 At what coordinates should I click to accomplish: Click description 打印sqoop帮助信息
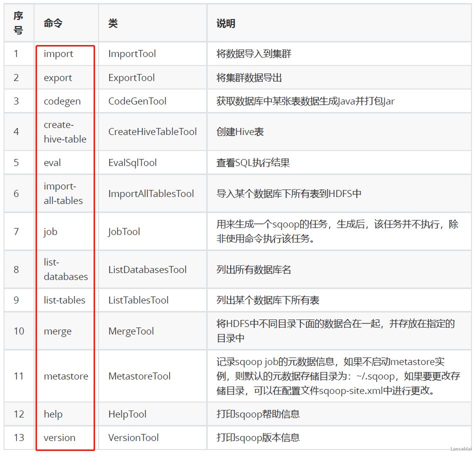[258, 414]
